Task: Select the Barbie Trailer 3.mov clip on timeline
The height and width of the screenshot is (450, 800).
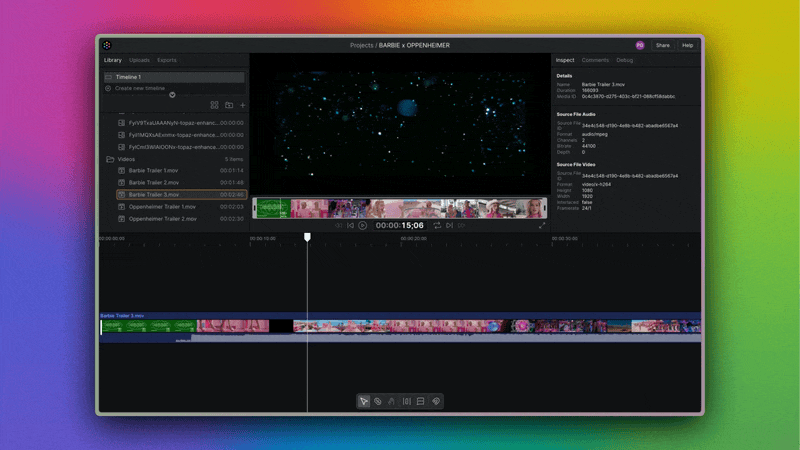Action: (x=400, y=326)
